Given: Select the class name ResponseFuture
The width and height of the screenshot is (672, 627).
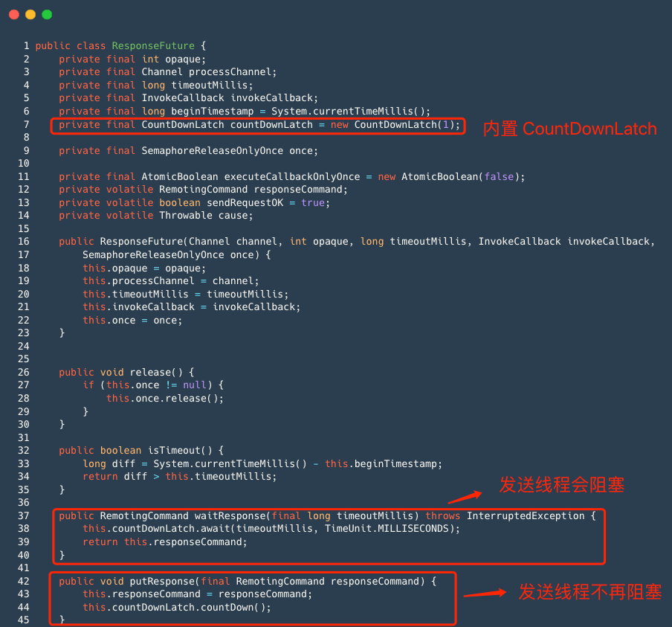Looking at the screenshot, I should [x=153, y=45].
